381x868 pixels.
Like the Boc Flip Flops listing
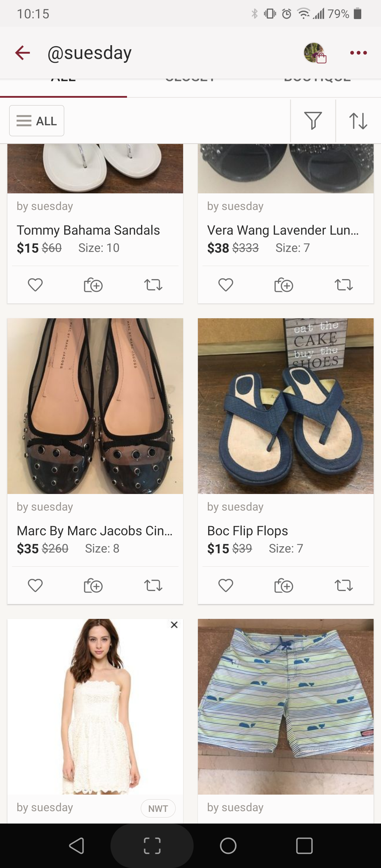click(226, 585)
